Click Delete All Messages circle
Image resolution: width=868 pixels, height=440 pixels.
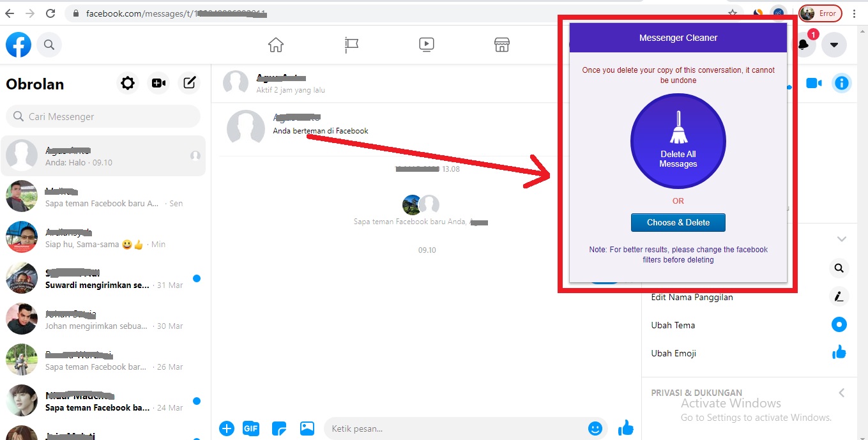pos(678,141)
